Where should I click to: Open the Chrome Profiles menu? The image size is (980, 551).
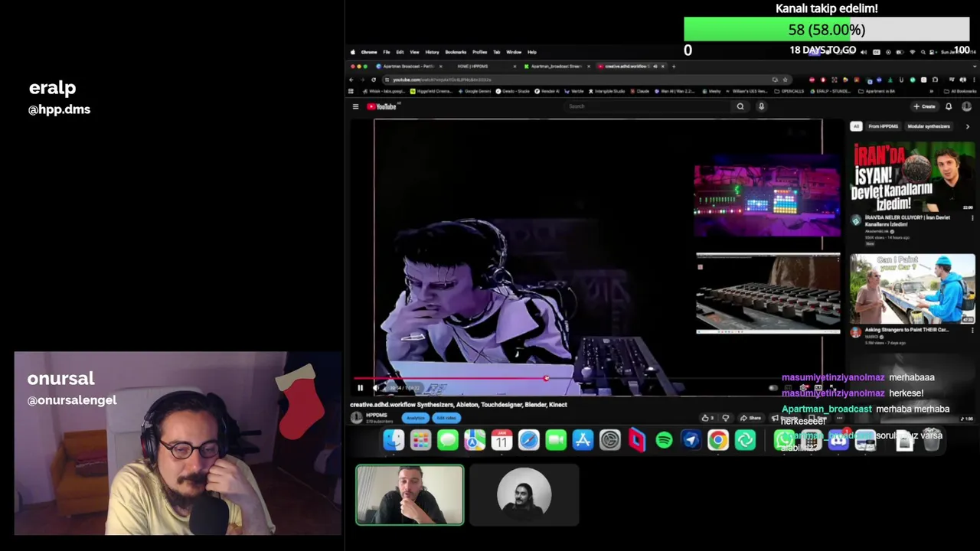pyautogui.click(x=479, y=52)
